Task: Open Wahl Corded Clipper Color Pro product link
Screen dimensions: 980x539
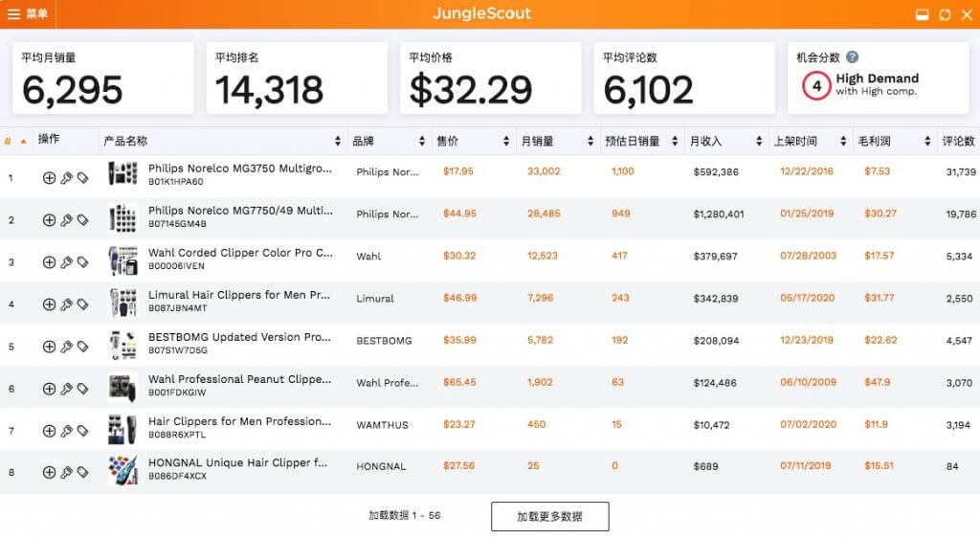Action: (x=240, y=253)
